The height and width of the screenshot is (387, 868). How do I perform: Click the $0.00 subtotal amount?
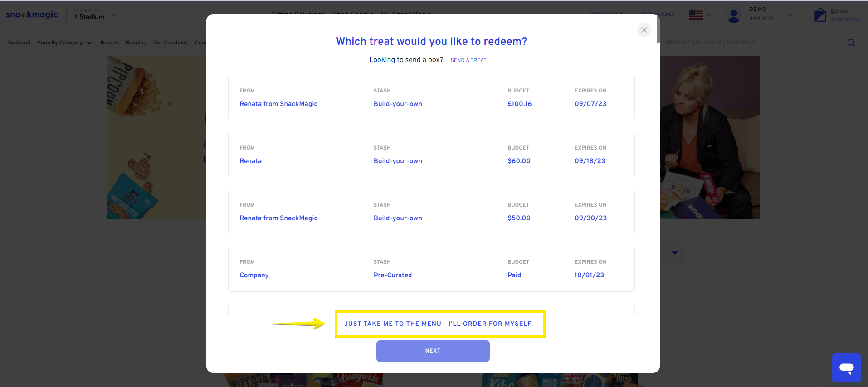pos(839,11)
